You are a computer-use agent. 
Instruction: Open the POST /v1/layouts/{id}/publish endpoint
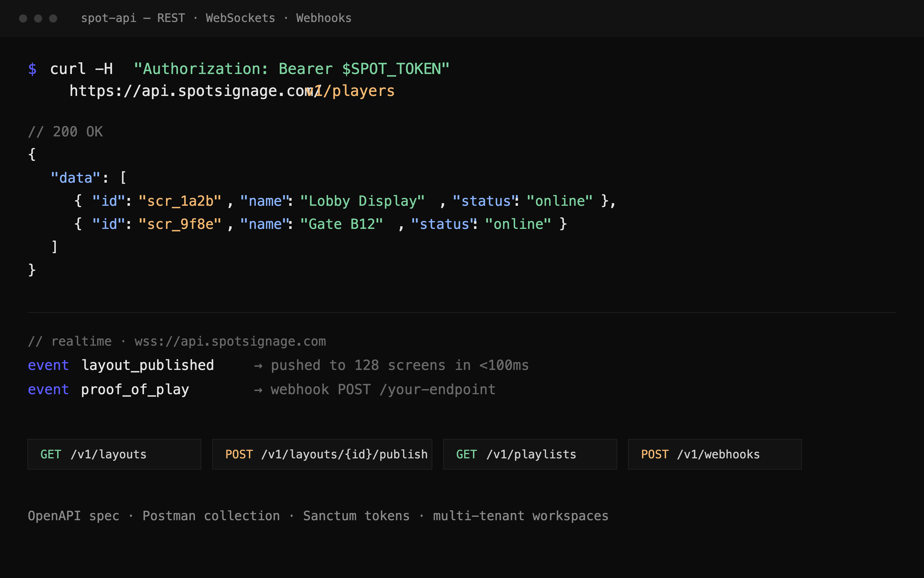pyautogui.click(x=322, y=454)
